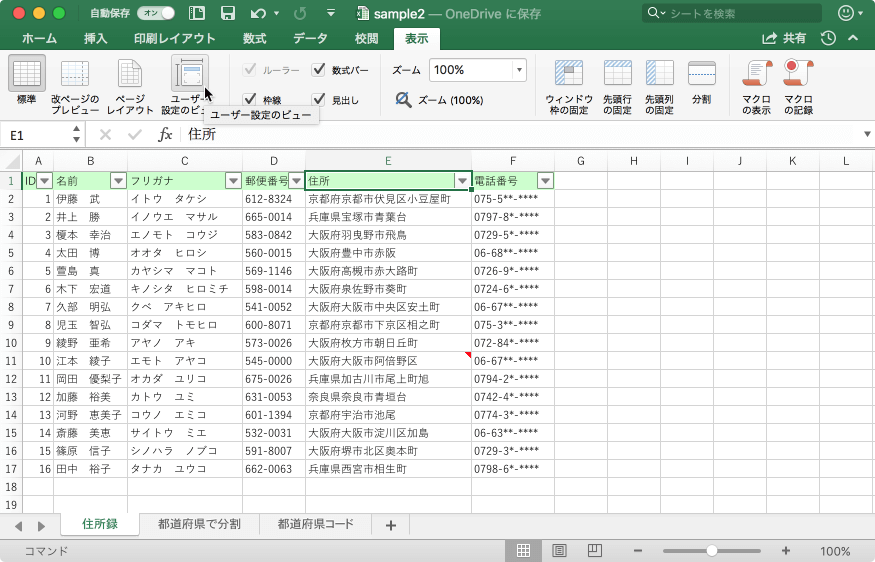Open the feedback smiley icon
875x562 pixels.
(x=845, y=13)
